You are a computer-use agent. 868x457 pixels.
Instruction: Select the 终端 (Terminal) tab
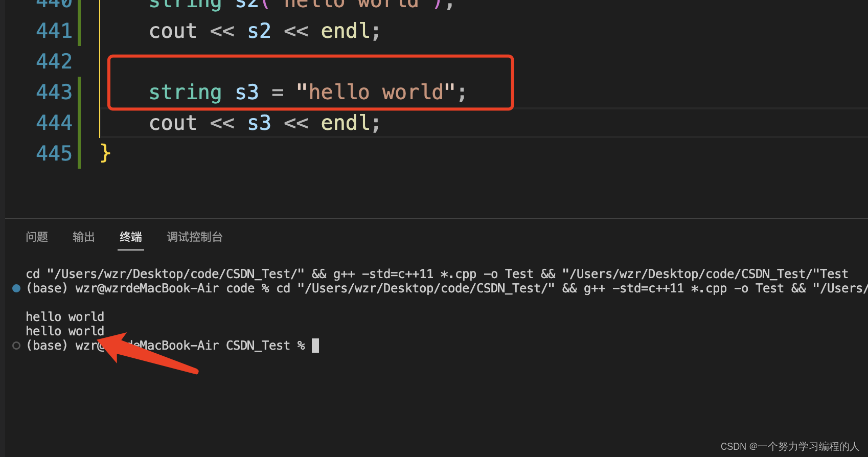point(131,237)
